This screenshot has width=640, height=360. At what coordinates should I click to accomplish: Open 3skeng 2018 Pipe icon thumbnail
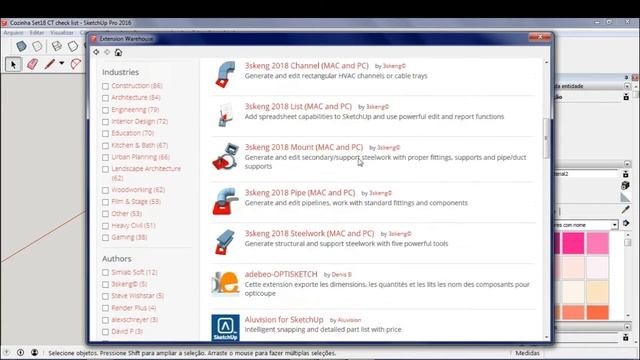(225, 201)
